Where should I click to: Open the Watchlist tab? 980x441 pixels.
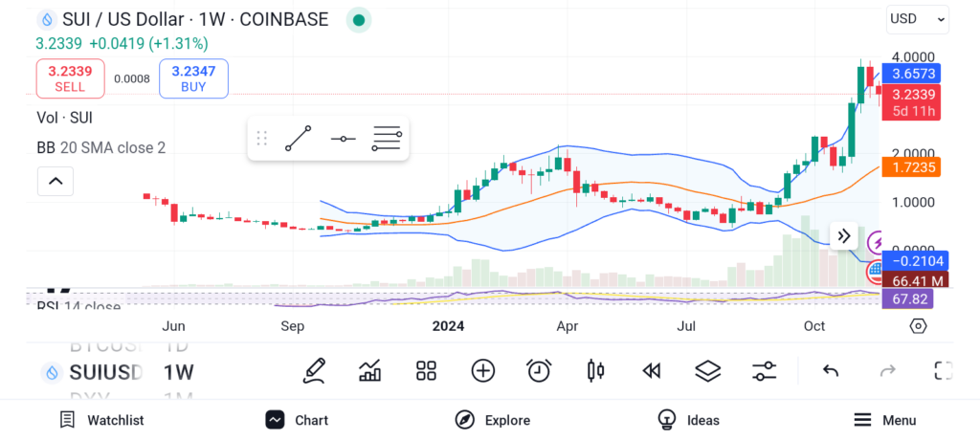[101, 420]
